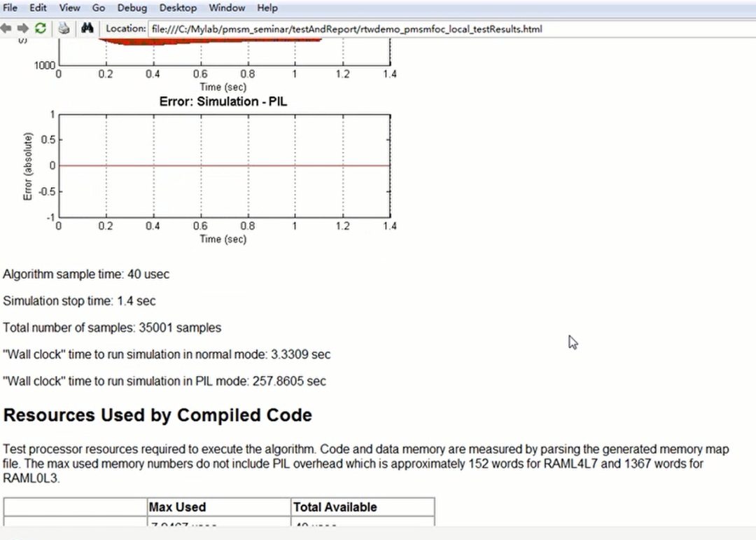
Task: Click the 'Location:' label
Action: tap(125, 29)
